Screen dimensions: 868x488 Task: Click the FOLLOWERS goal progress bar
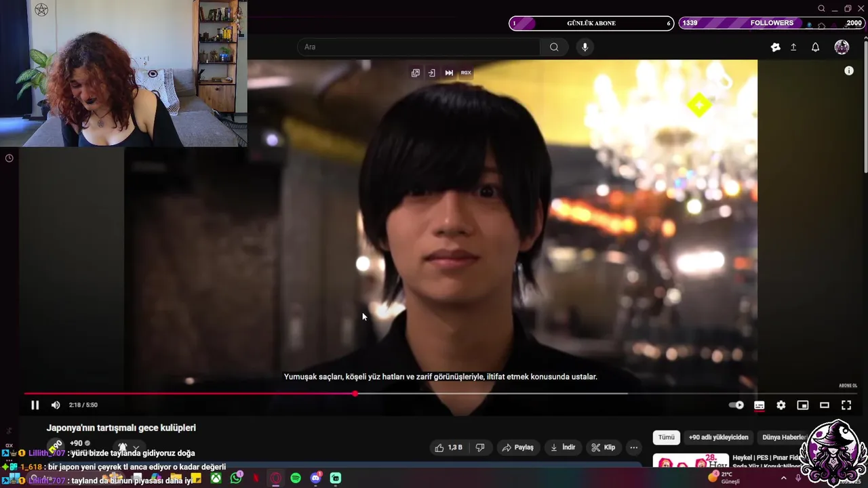(772, 23)
